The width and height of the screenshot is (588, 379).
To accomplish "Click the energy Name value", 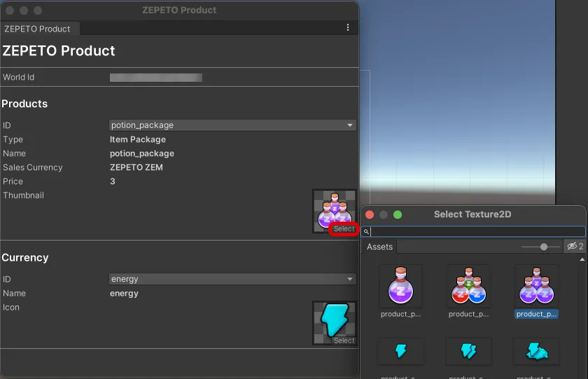I will [124, 293].
